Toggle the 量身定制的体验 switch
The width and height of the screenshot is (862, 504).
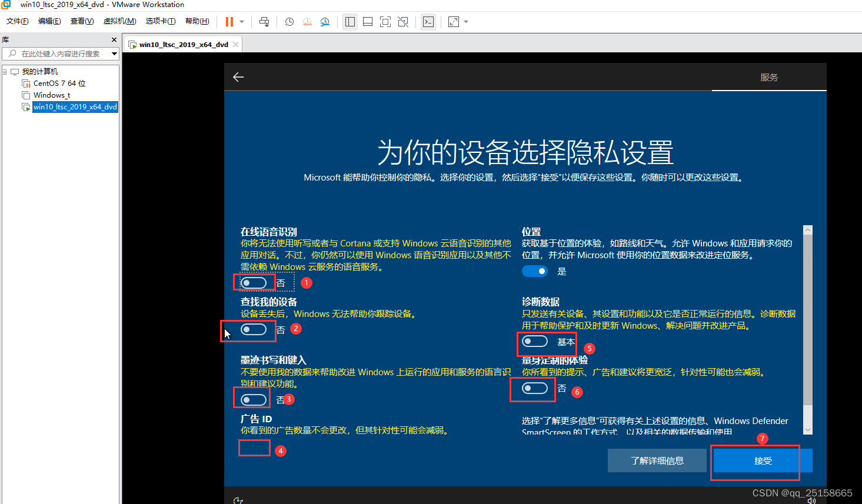[535, 388]
